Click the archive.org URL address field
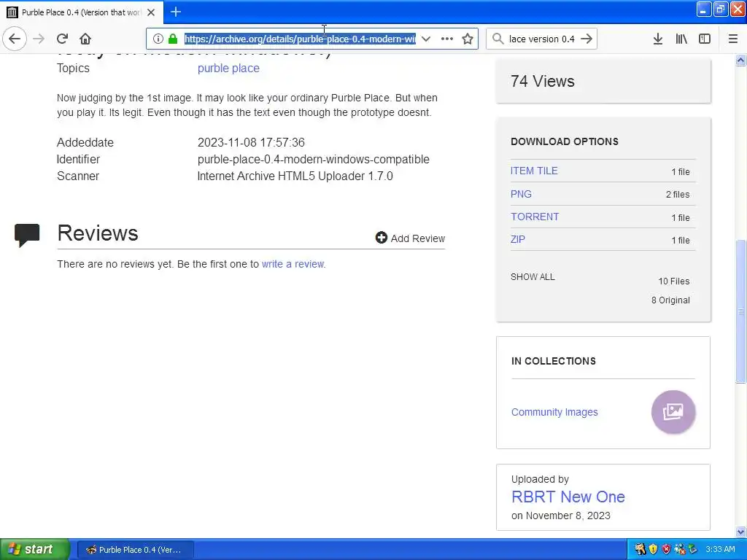The image size is (747, 560). [x=300, y=39]
